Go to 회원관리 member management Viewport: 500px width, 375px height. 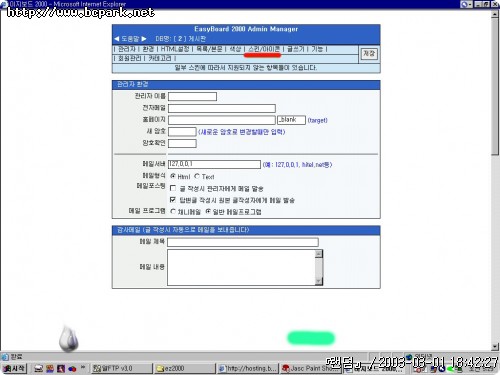point(130,58)
